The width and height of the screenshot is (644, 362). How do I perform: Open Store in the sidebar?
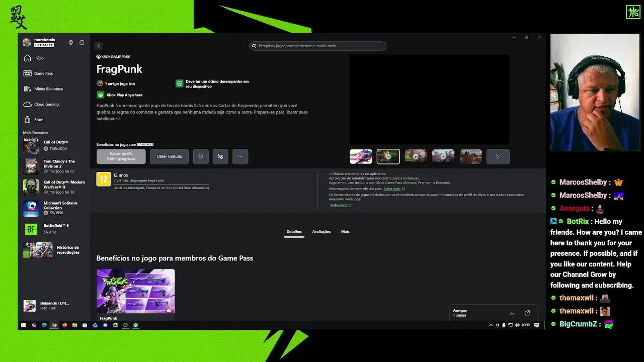(54, 120)
